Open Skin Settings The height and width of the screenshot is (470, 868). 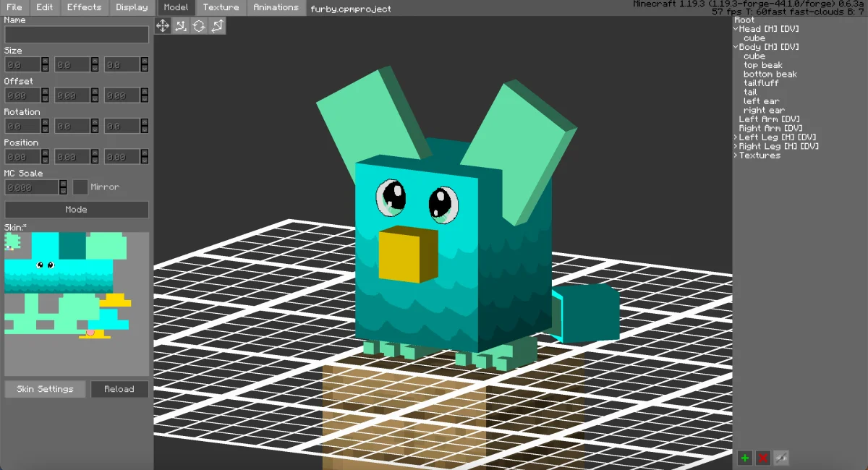pyautogui.click(x=45, y=389)
